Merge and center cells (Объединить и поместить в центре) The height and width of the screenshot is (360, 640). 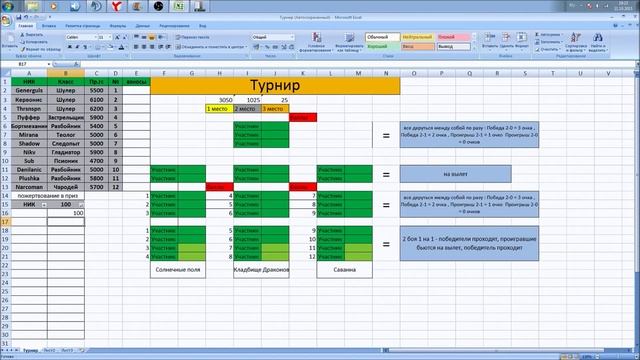point(211,47)
